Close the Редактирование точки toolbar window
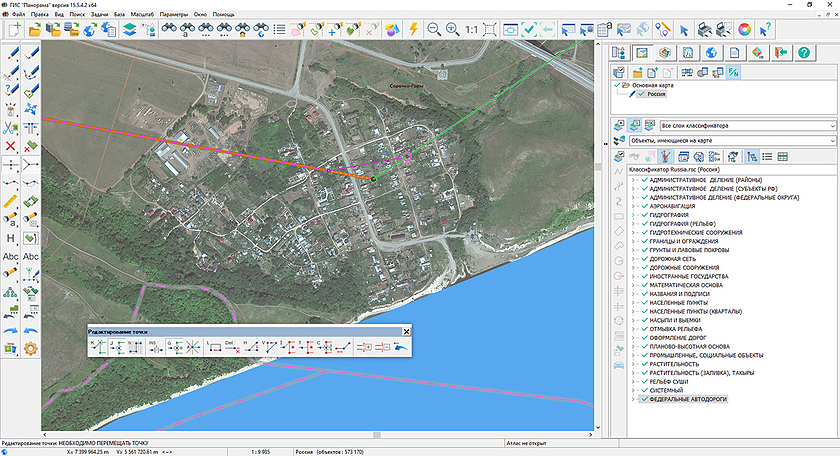This screenshot has height=456, width=840. point(406,330)
